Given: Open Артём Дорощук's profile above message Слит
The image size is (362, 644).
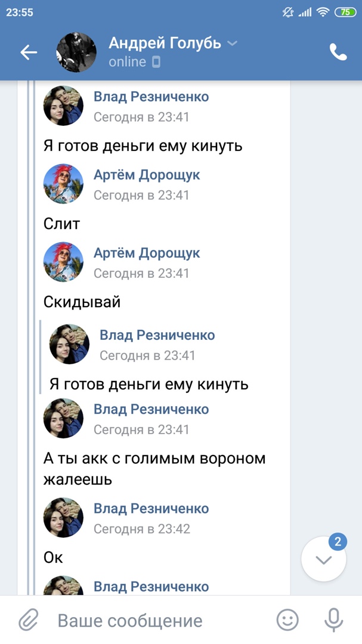Looking at the screenshot, I should [x=147, y=175].
